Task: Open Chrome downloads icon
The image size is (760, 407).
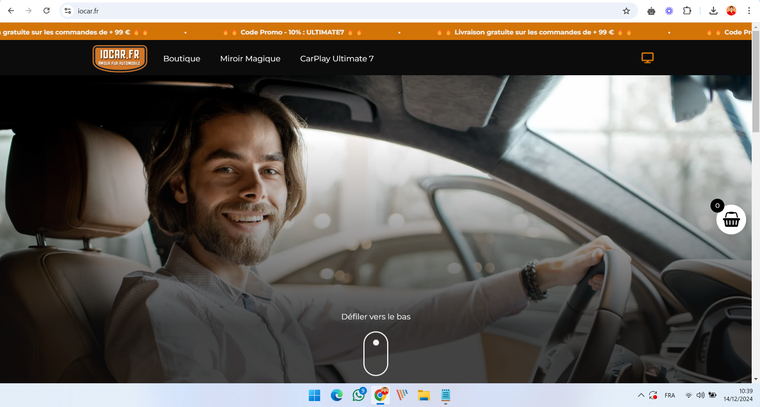Action: click(x=713, y=11)
